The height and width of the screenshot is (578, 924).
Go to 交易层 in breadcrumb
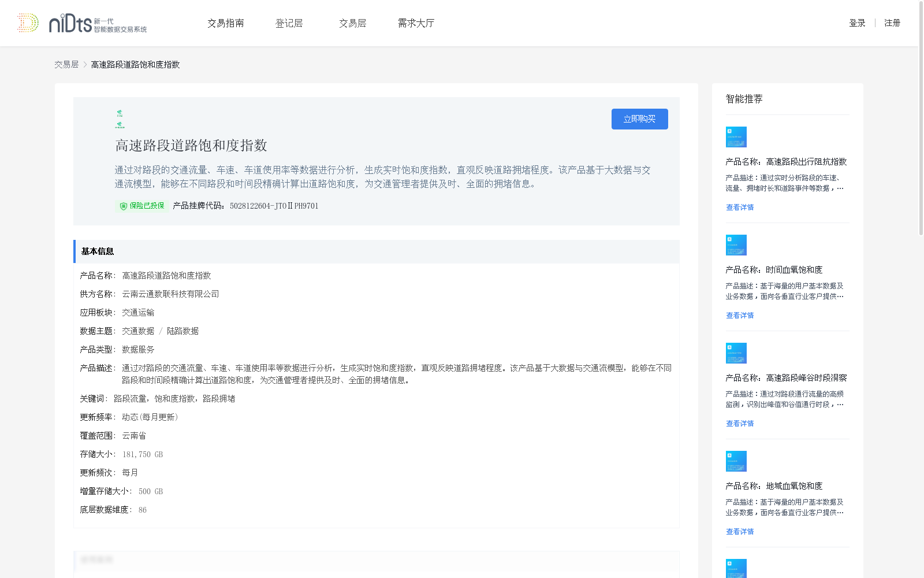pyautogui.click(x=66, y=65)
